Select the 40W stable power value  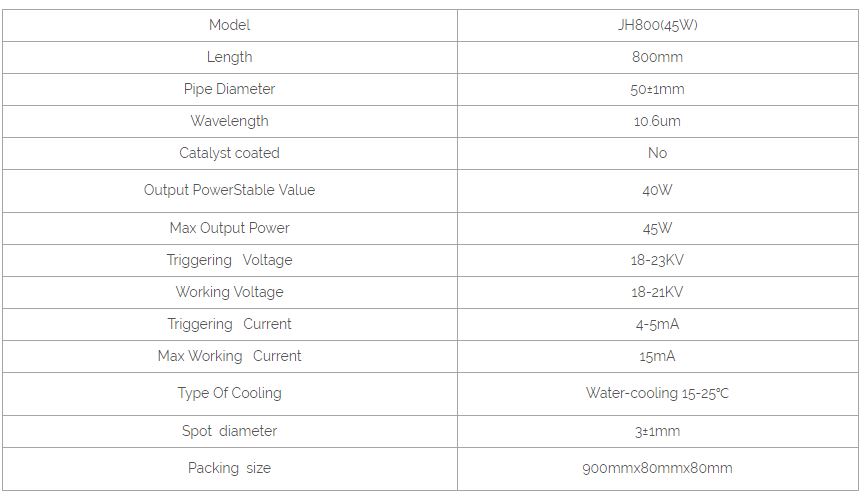tap(657, 190)
